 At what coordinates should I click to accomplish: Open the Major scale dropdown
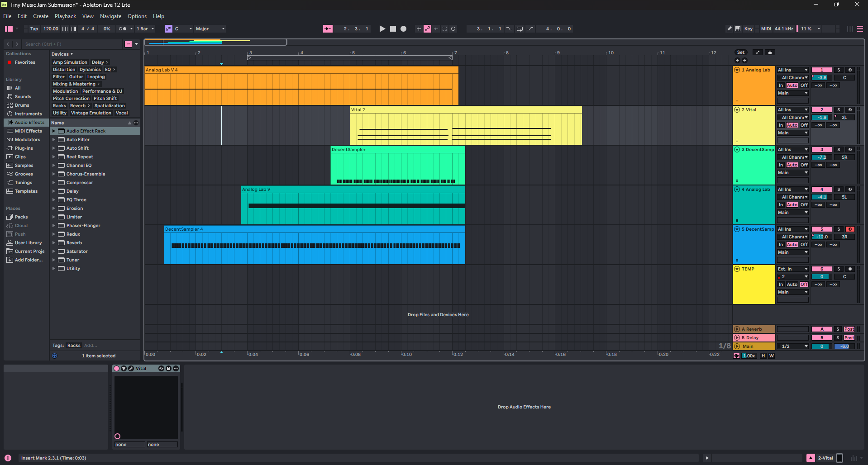(210, 29)
